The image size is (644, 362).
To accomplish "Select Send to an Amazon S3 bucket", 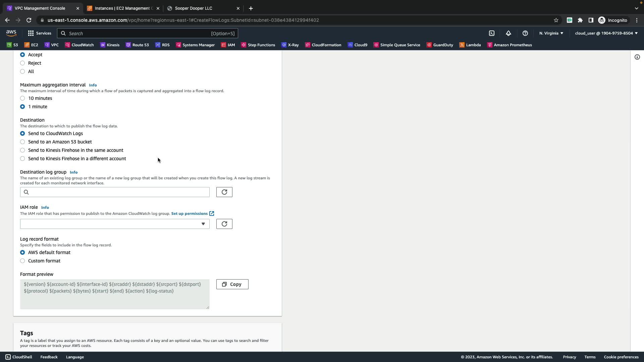I will pos(22,142).
